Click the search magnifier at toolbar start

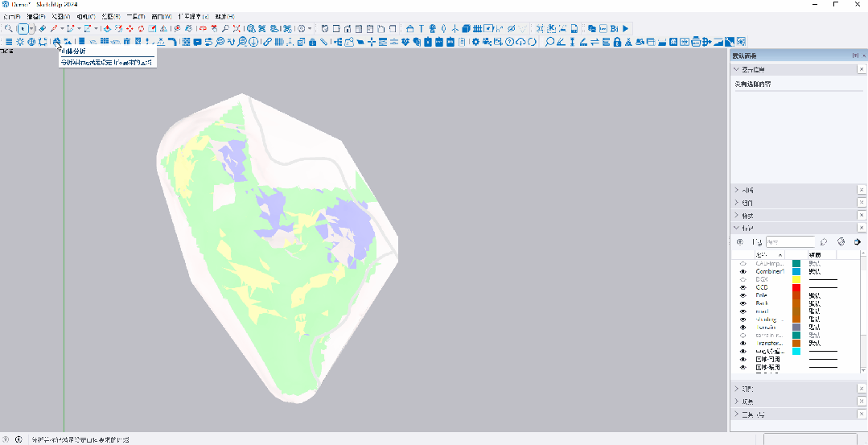tap(8, 29)
